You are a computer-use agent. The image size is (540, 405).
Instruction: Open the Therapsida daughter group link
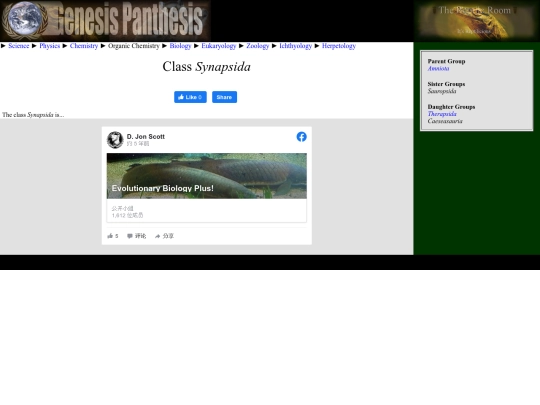tap(442, 114)
